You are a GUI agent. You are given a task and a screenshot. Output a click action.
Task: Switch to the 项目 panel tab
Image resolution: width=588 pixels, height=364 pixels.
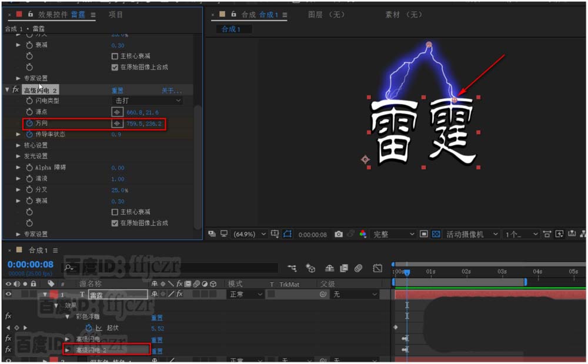click(x=115, y=15)
